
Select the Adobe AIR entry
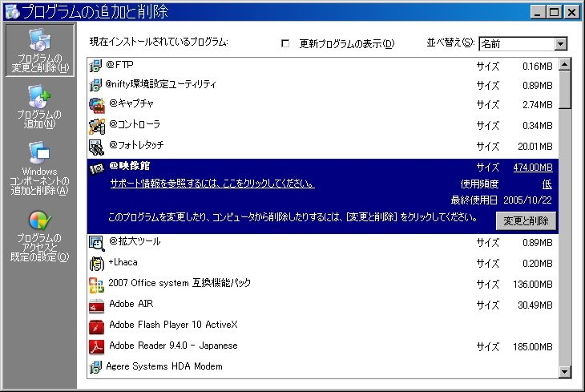(323, 305)
